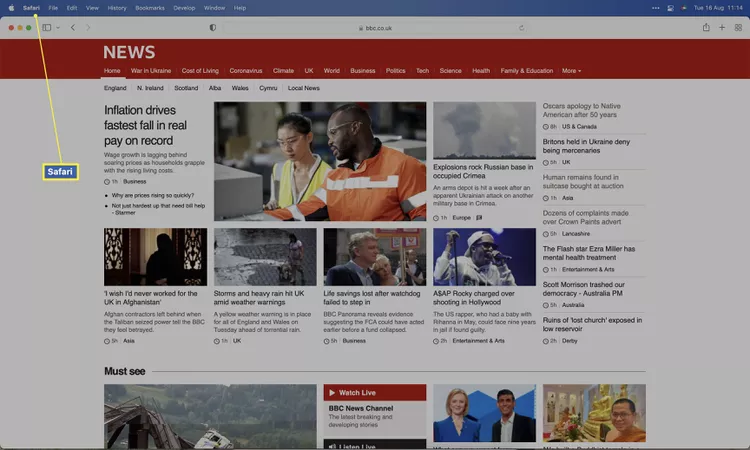Viewport: 750px width, 450px height.
Task: Open Britons held in Ukraine deny mercenaries
Action: pyautogui.click(x=586, y=146)
